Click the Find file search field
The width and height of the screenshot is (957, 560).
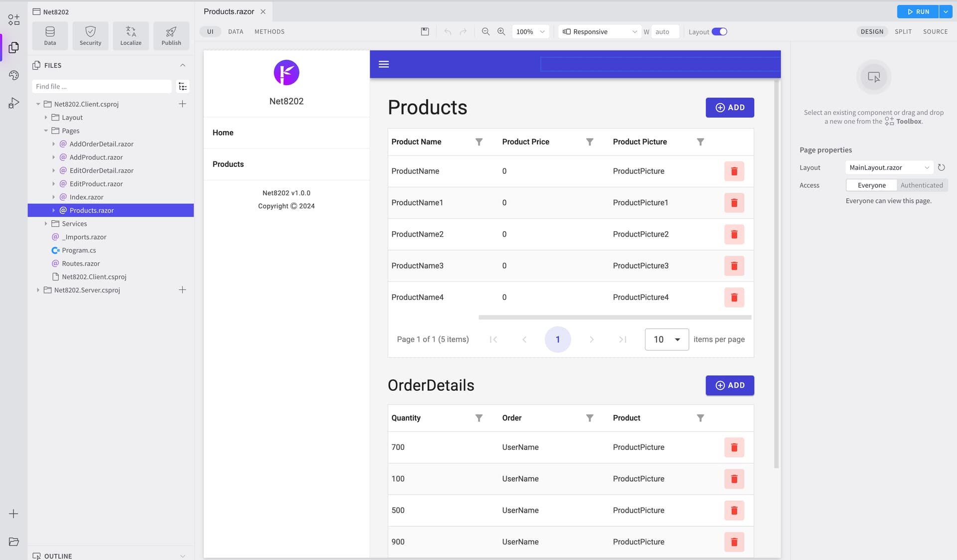coord(102,86)
